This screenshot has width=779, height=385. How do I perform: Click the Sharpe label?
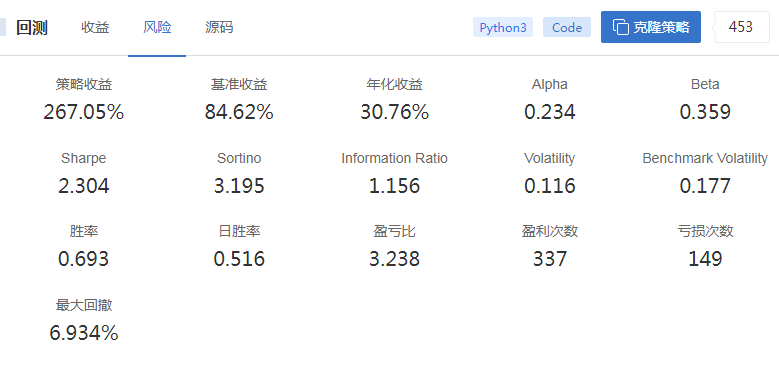[x=83, y=158]
